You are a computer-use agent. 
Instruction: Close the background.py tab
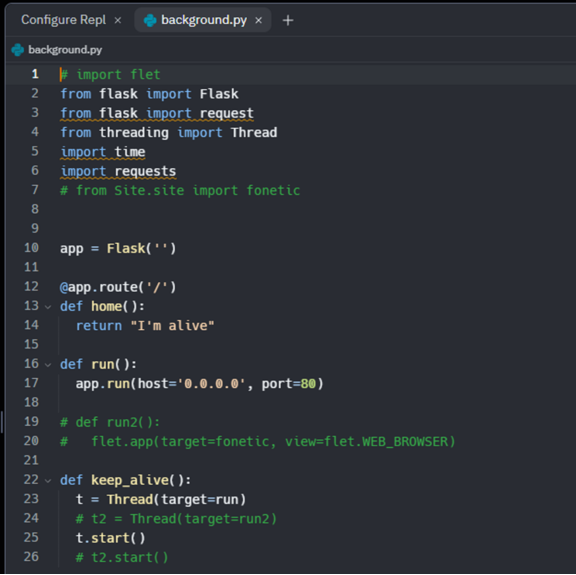pos(259,20)
